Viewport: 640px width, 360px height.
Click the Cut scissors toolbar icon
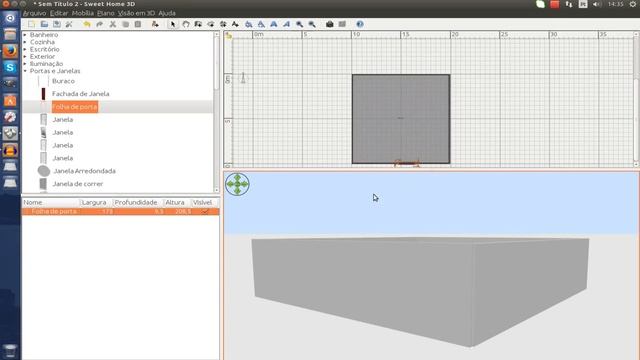click(113, 24)
